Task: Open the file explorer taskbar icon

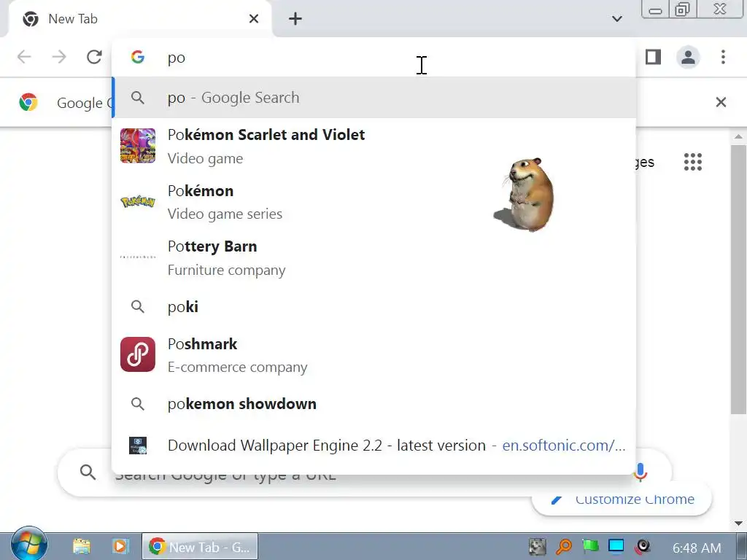Action: (82, 546)
